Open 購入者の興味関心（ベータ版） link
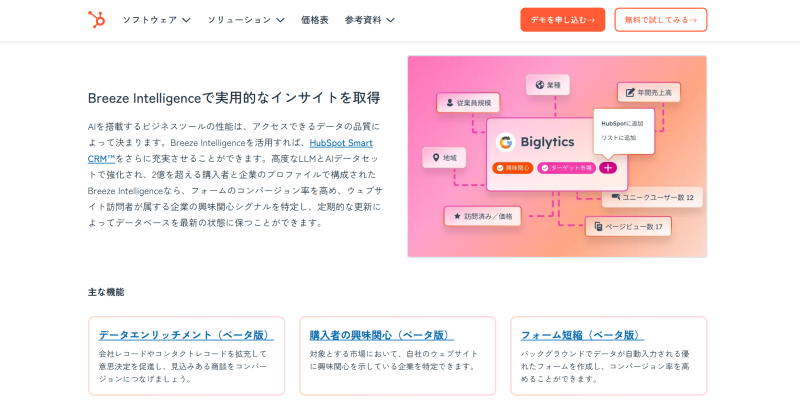Viewport: 800px width, 418px height. click(x=381, y=335)
